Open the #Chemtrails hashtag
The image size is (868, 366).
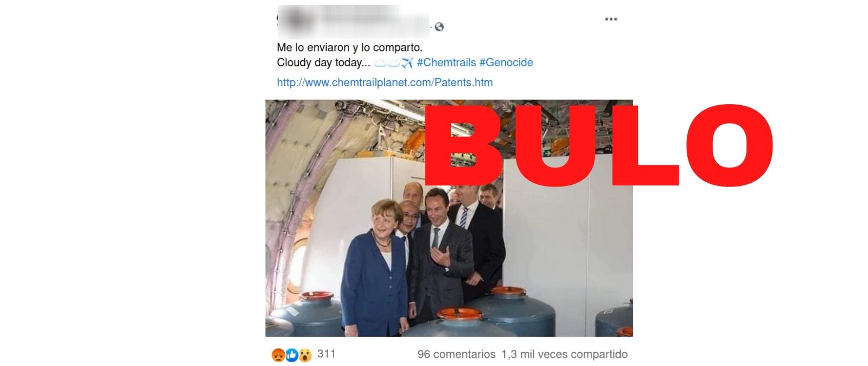click(x=446, y=62)
